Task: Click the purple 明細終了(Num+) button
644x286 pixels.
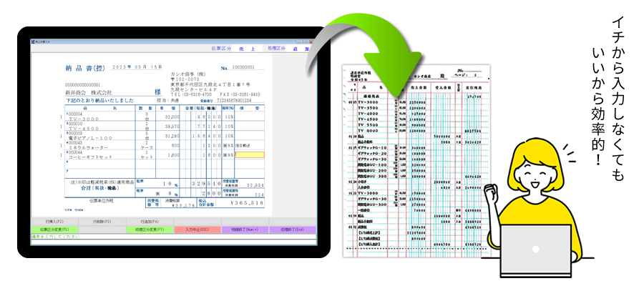Action: coord(245,230)
